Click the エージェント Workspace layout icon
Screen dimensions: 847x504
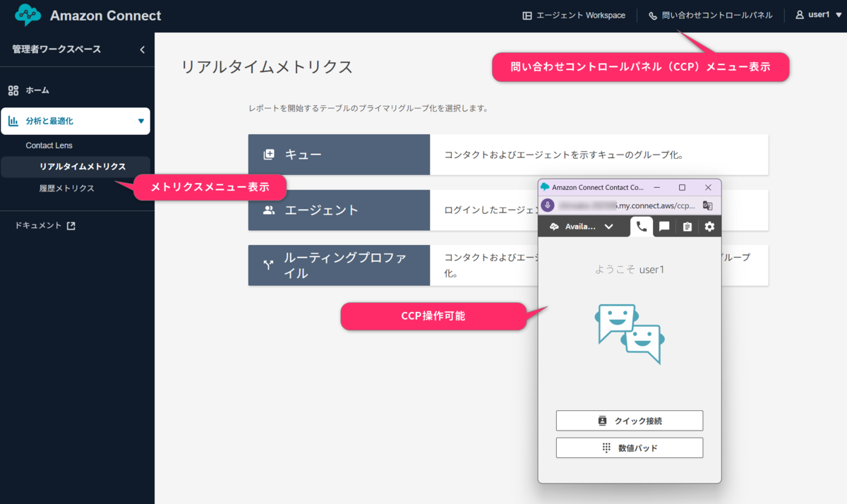pyautogui.click(x=527, y=16)
